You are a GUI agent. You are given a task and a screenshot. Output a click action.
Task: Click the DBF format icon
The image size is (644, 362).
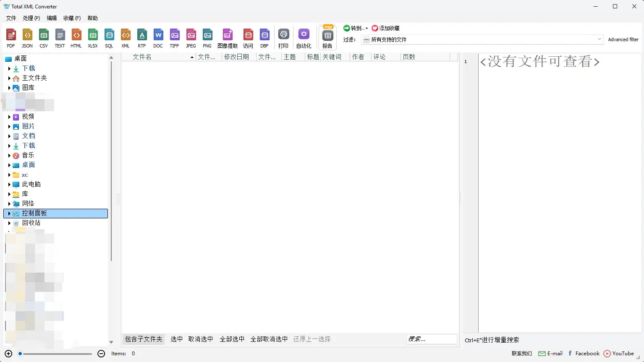[264, 38]
